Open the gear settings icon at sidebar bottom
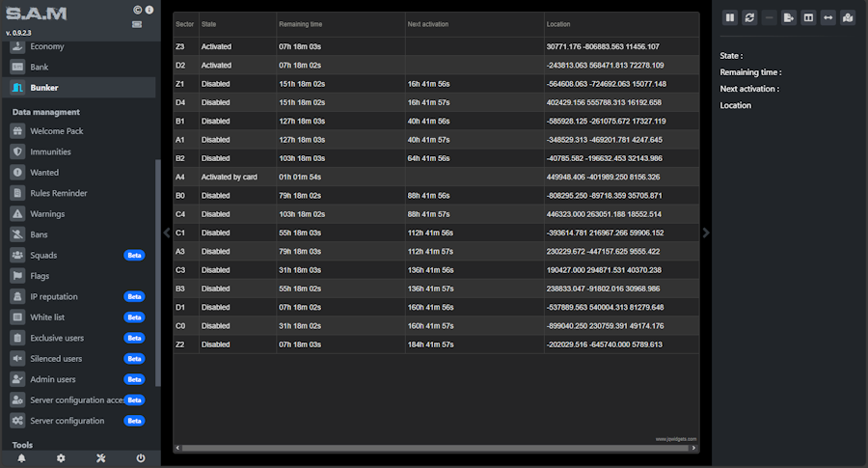The image size is (868, 468). pos(61,458)
